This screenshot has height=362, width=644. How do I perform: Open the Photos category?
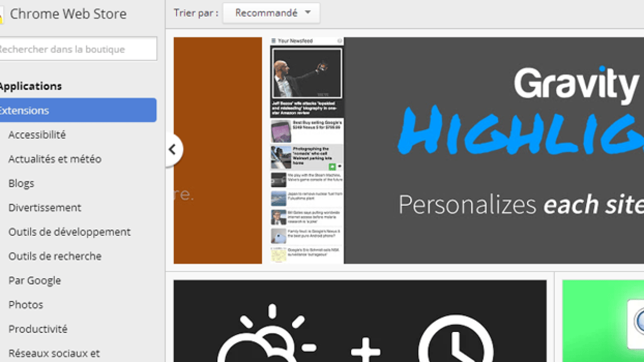click(x=26, y=305)
